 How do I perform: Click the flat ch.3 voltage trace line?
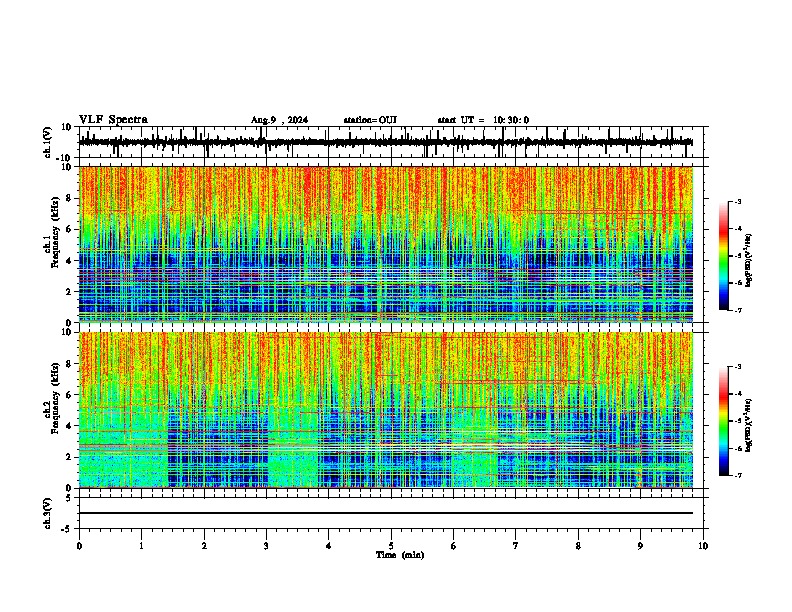tap(386, 513)
